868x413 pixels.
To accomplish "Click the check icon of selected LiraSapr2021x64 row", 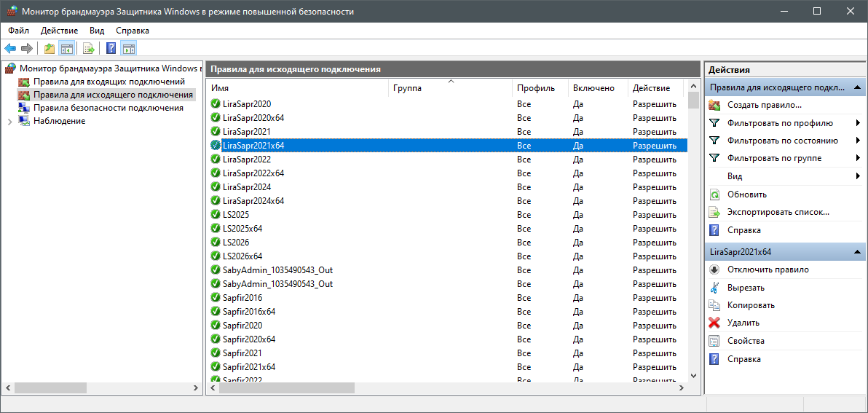I will tap(216, 145).
